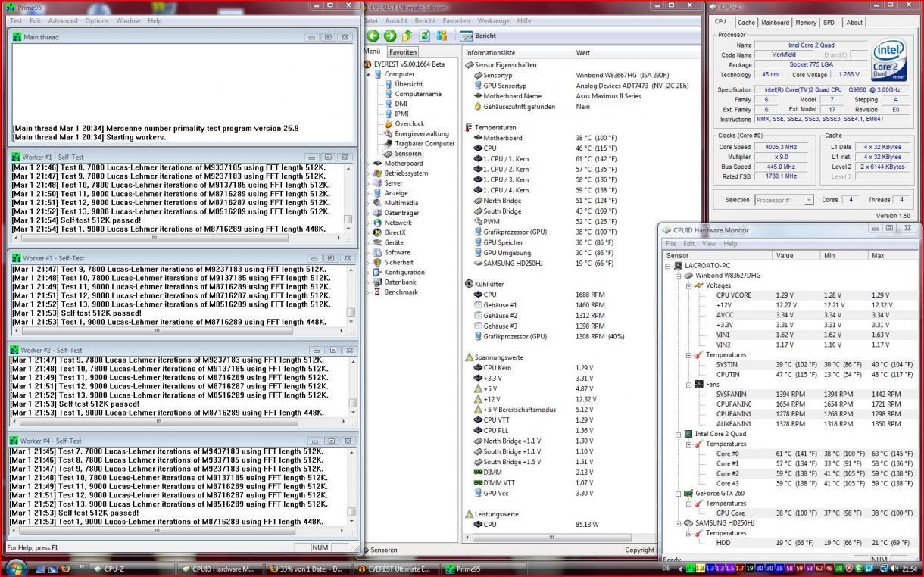The image size is (924, 577).
Task: Click the SAMSUNG HD250HJ drive icon in HWMonitor
Action: pyautogui.click(x=688, y=522)
